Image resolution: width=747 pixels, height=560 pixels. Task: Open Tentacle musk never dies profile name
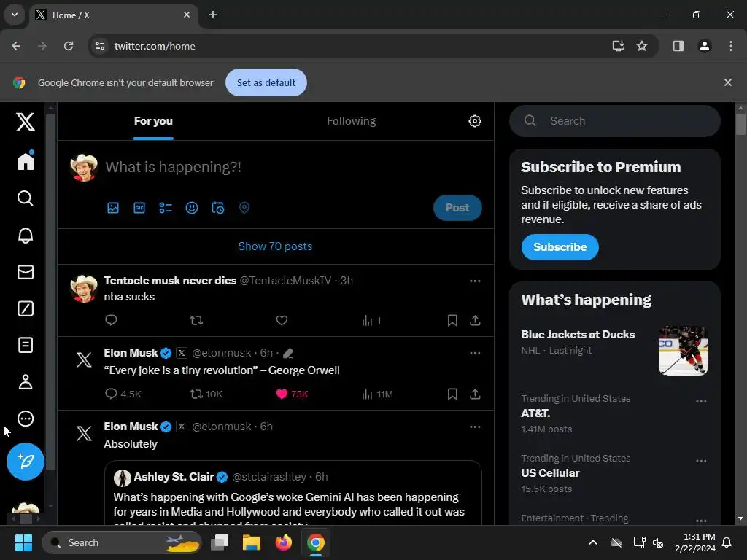coord(170,281)
